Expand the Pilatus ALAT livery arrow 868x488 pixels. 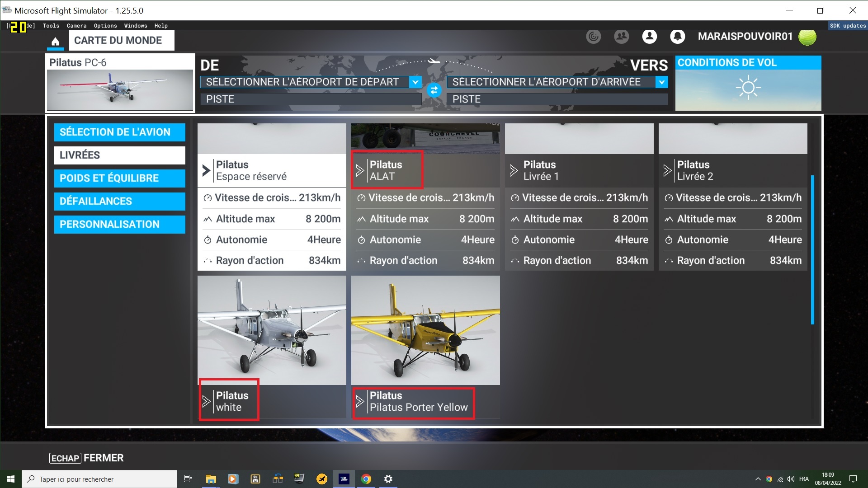[x=360, y=170]
